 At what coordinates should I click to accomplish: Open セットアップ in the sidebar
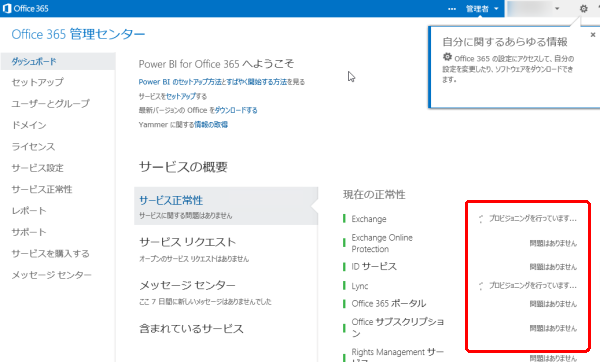tap(38, 82)
